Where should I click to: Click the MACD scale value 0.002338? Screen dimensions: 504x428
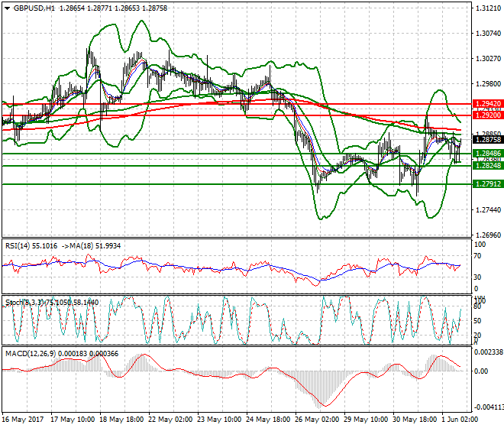489,352
